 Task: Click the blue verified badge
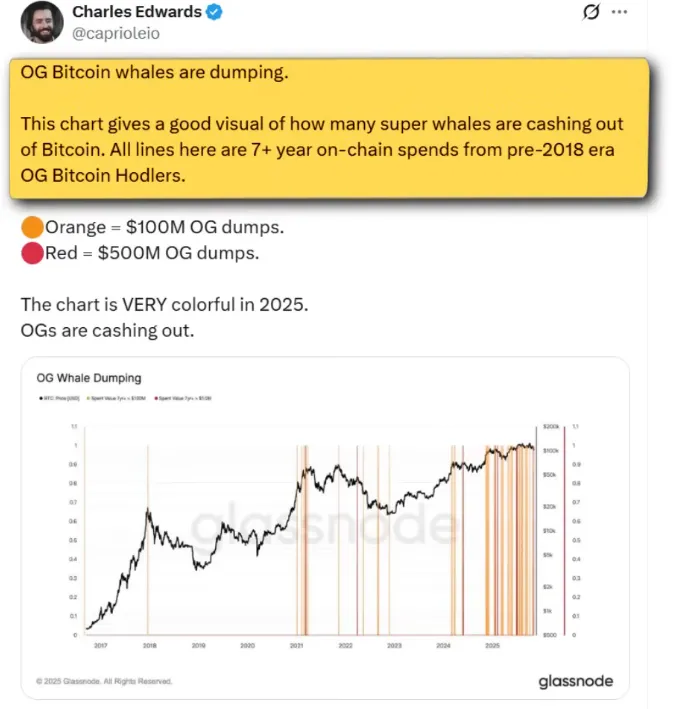click(x=215, y=13)
